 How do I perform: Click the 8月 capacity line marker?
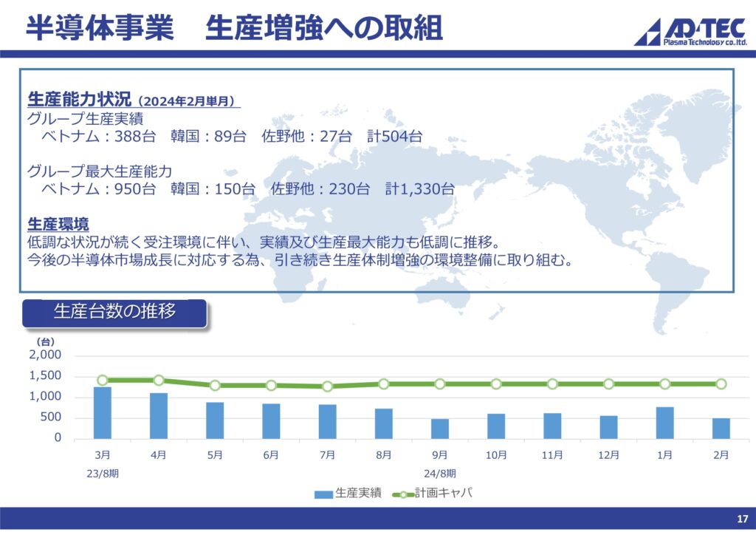click(x=384, y=384)
